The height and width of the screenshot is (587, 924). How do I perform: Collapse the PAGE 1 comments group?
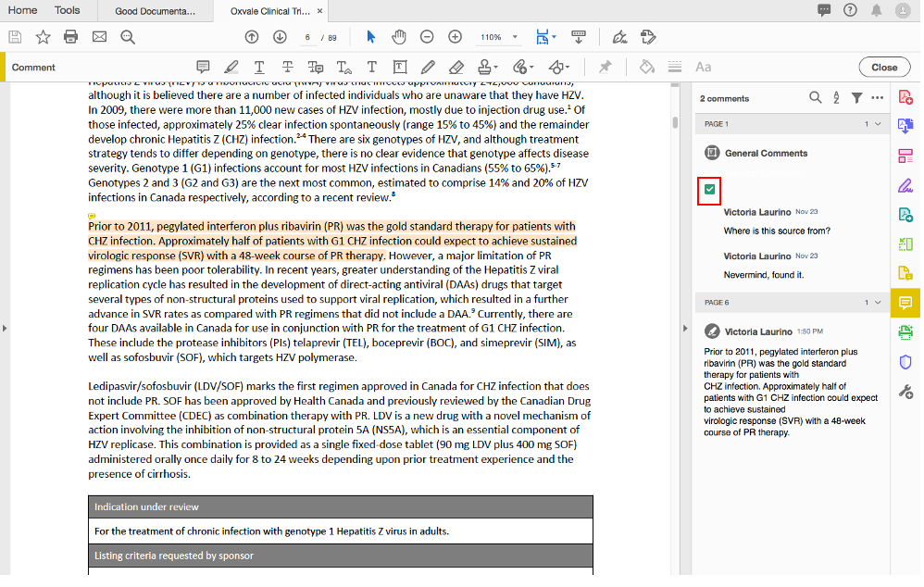[x=878, y=124]
